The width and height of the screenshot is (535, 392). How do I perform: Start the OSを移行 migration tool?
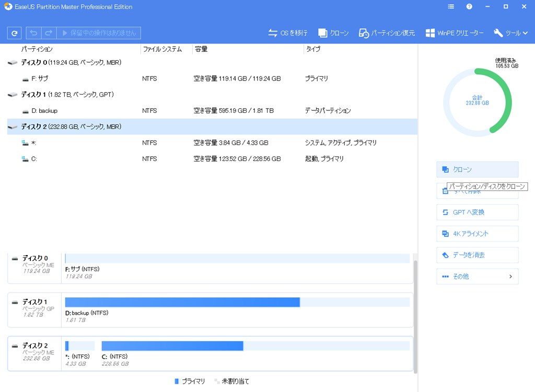click(x=288, y=33)
